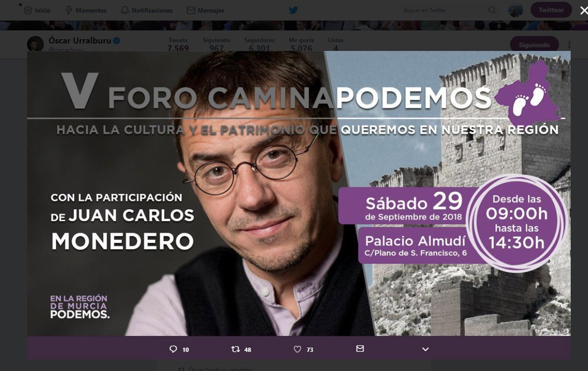Open the Seguidores count link
This screenshot has width=588, height=371.
259,44
